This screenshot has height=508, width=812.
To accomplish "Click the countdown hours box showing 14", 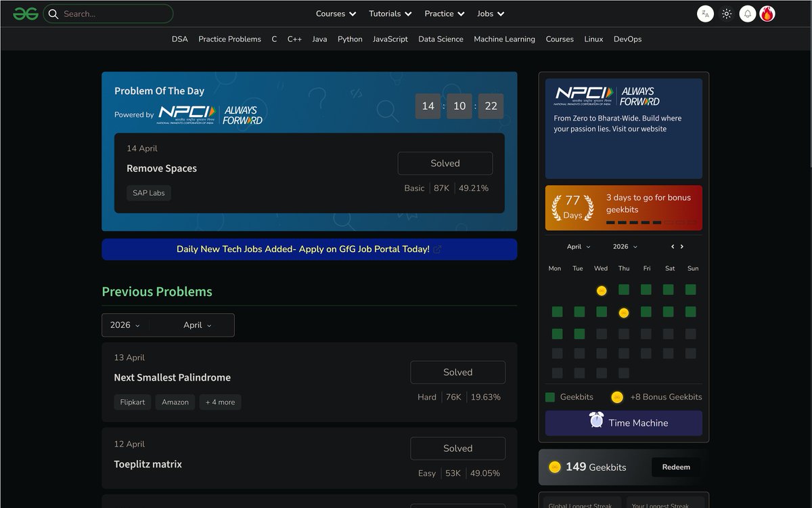I will point(428,106).
